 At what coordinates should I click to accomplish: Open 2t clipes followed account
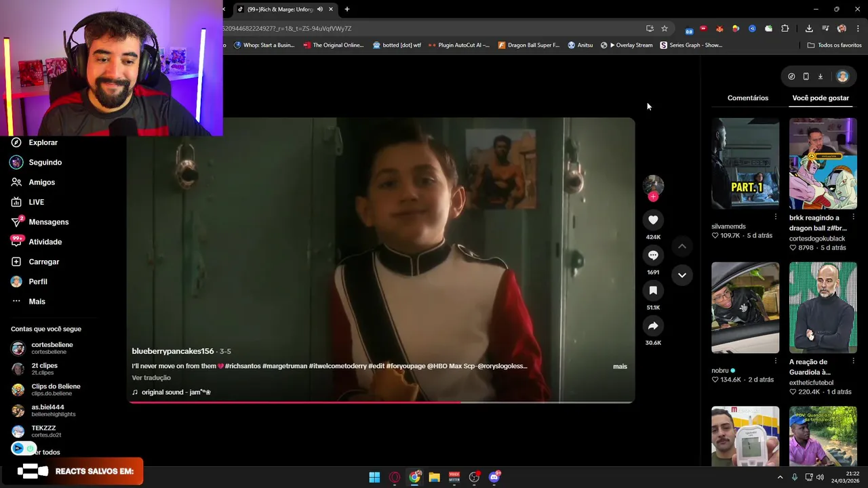34,369
